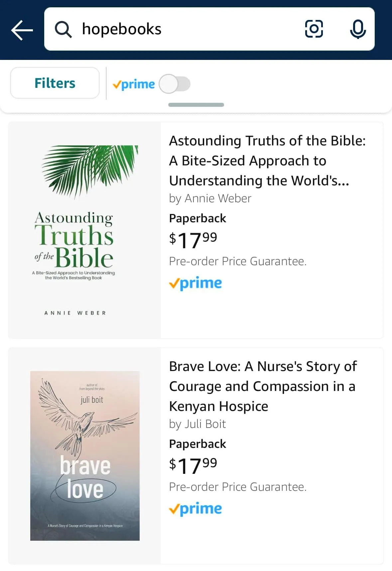View Astounding Truths of the Bible cover

coord(84,230)
